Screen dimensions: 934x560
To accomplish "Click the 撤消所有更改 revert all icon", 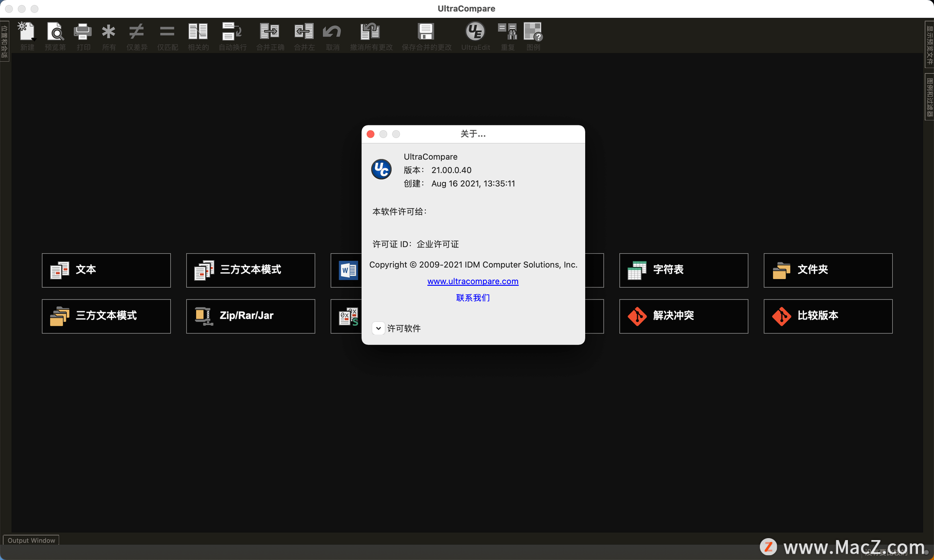I will point(371,32).
